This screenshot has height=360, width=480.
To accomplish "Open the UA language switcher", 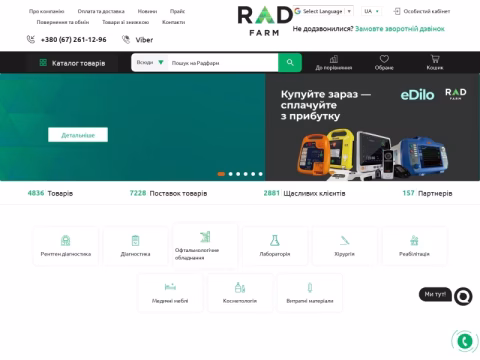I will 371,11.
